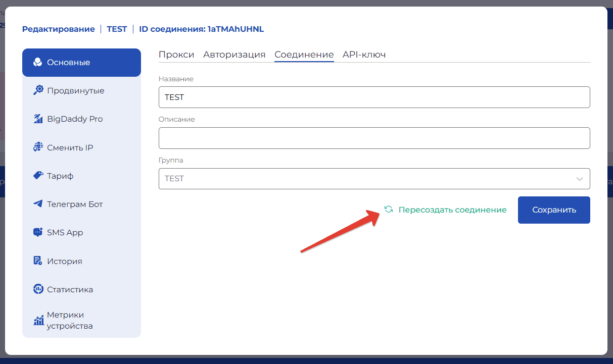Click the Редактирование header text
This screenshot has height=364, width=613.
coord(59,29)
